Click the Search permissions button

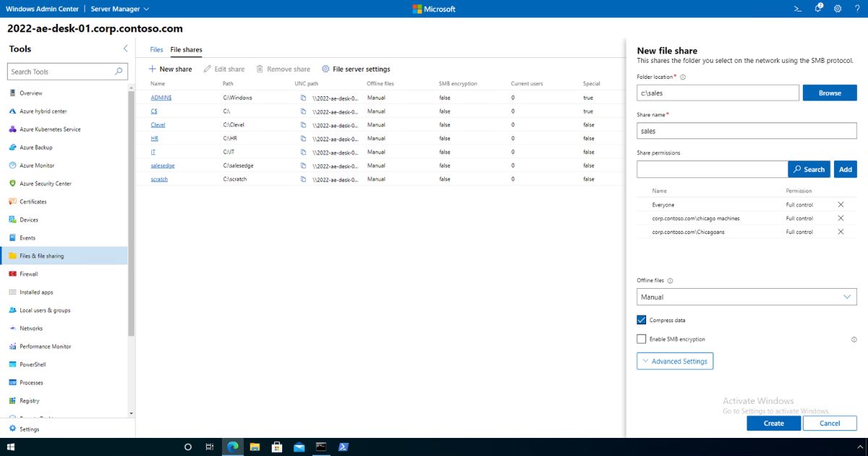[x=809, y=169]
